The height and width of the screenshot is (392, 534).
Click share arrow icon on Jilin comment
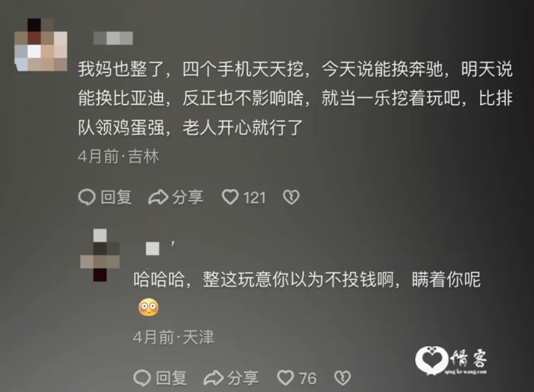(158, 197)
